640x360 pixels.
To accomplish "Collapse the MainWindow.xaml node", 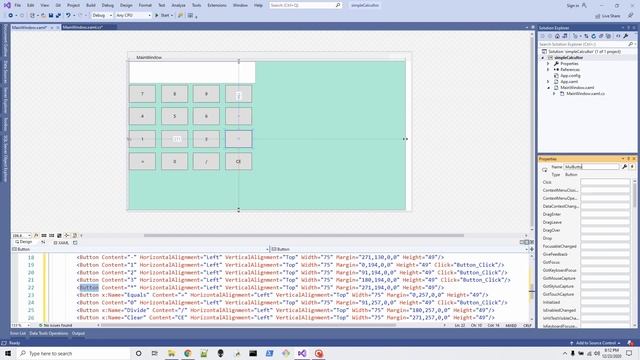I will (x=548, y=88).
